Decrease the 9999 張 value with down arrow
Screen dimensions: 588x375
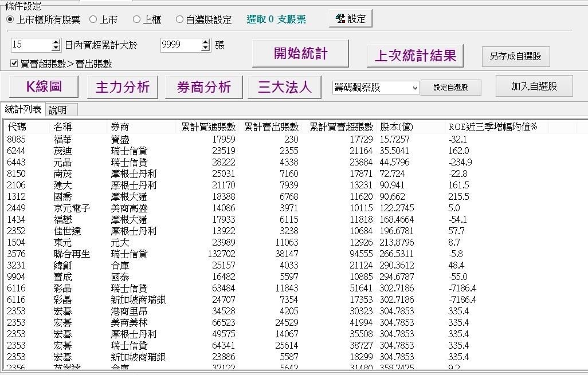tap(206, 48)
